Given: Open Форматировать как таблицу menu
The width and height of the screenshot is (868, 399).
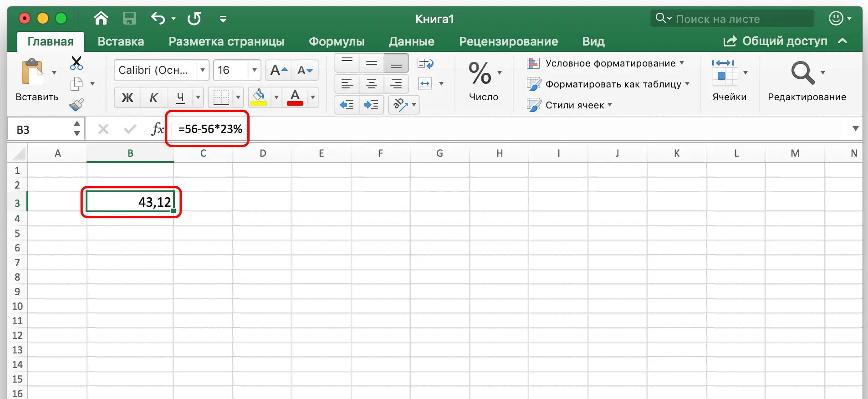Looking at the screenshot, I should tap(608, 84).
